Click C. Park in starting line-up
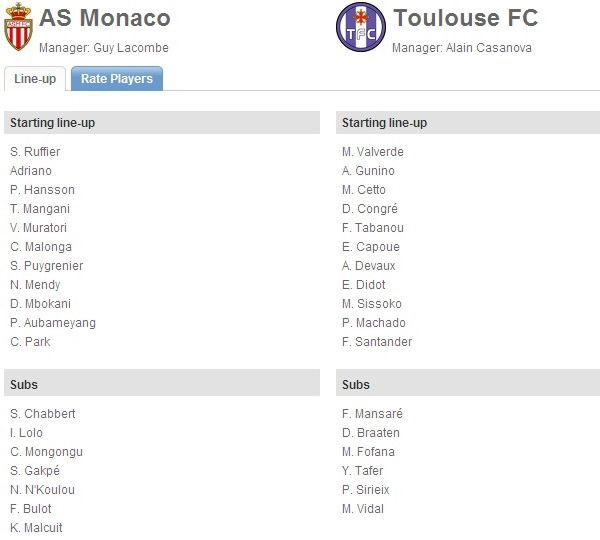Viewport: 600px width, 540px height. pos(30,341)
